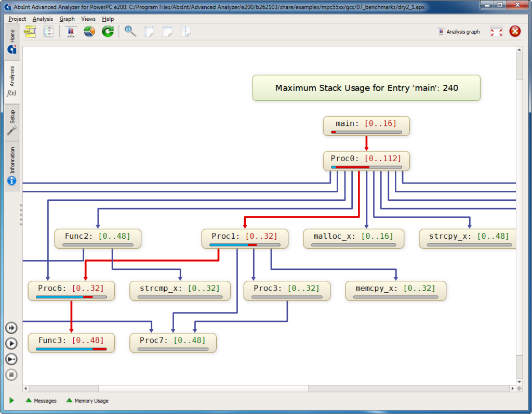The width and height of the screenshot is (532, 414).
Task: Open the pie chart statistics icon
Action: point(88,31)
